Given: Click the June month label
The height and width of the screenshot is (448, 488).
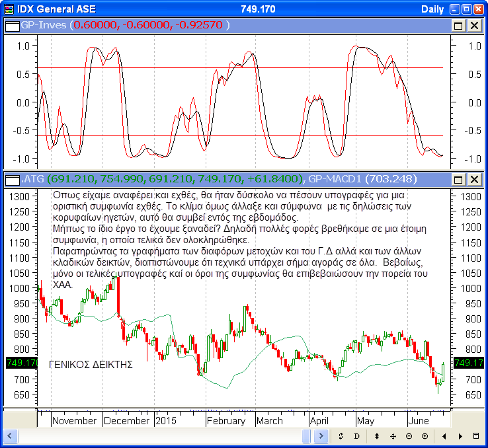Looking at the screenshot, I should pyautogui.click(x=419, y=421).
